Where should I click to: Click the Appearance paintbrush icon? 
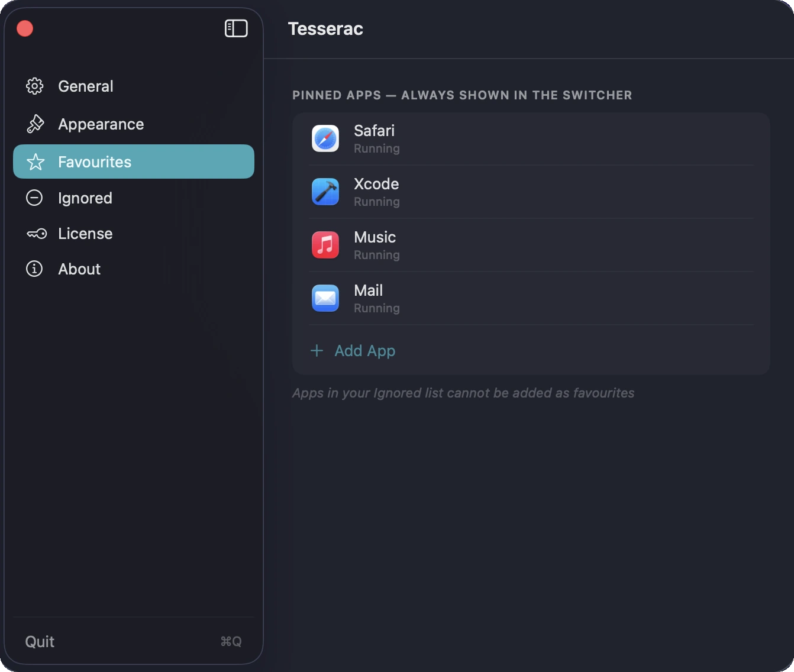35,124
